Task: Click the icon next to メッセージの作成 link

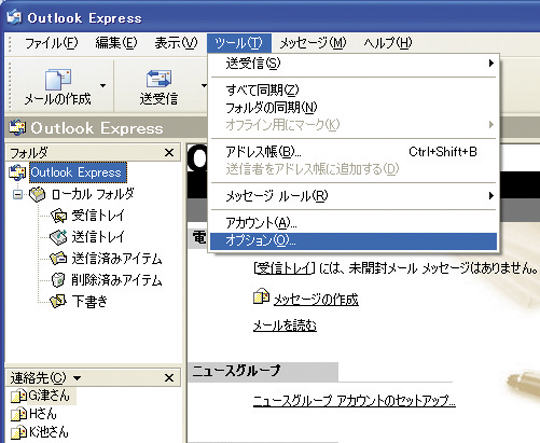Action: (261, 297)
